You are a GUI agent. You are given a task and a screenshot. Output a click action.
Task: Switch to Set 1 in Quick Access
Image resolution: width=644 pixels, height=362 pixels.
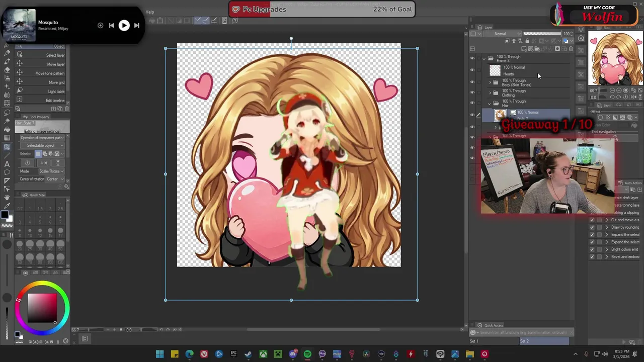pyautogui.click(x=494, y=341)
